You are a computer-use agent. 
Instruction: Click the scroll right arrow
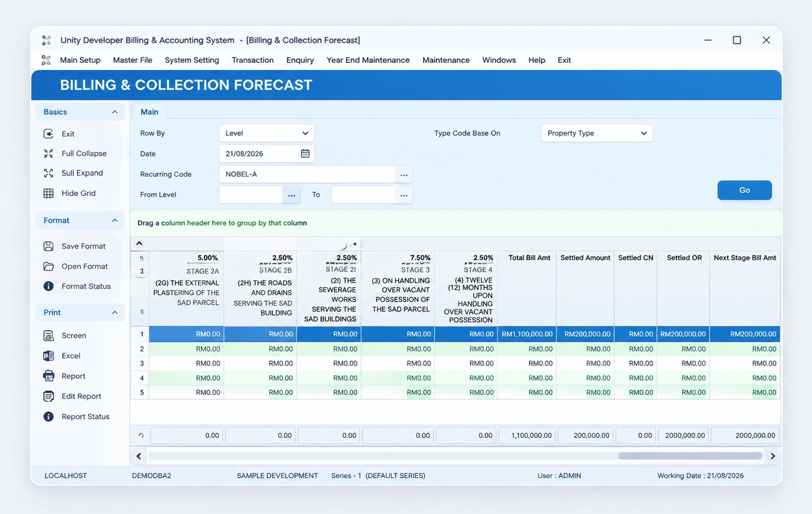pyautogui.click(x=772, y=456)
